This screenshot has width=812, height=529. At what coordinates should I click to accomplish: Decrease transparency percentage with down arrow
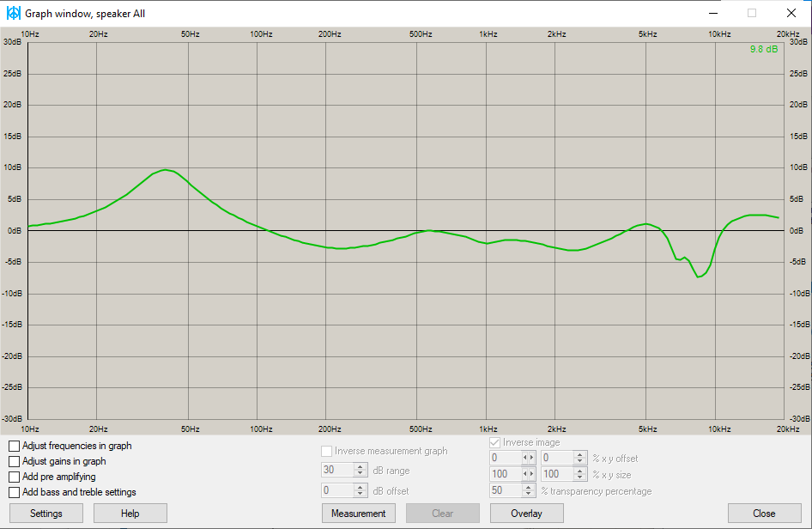click(529, 493)
